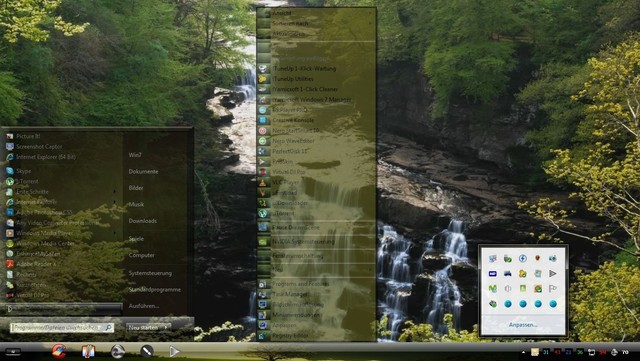The image size is (640, 361).
Task: Click the Neu starten button
Action: click(144, 328)
